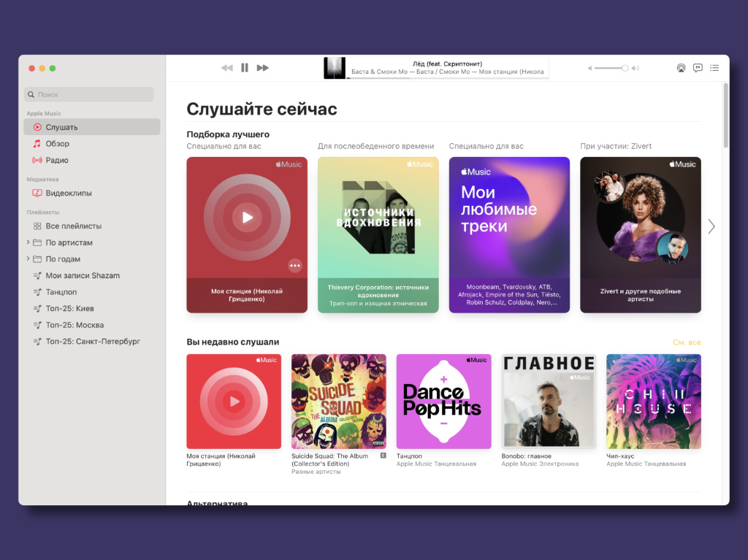Select Слушать in the sidebar
The width and height of the screenshot is (748, 560).
[x=91, y=127]
